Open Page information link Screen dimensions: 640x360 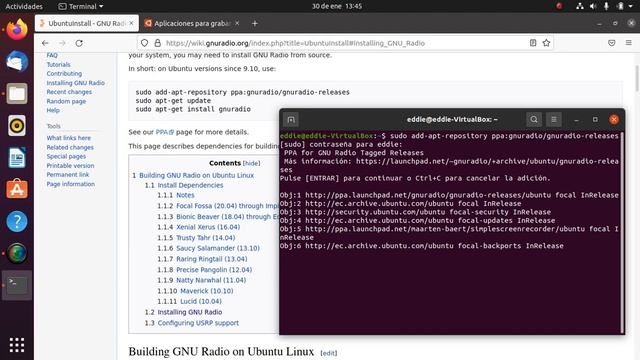click(x=71, y=184)
